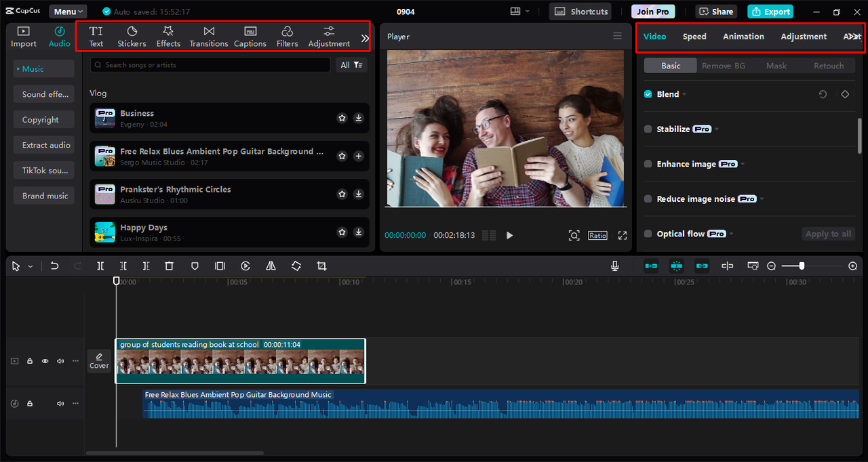The width and height of the screenshot is (868, 462).
Task: Open the Shortcuts panel
Action: (x=580, y=12)
